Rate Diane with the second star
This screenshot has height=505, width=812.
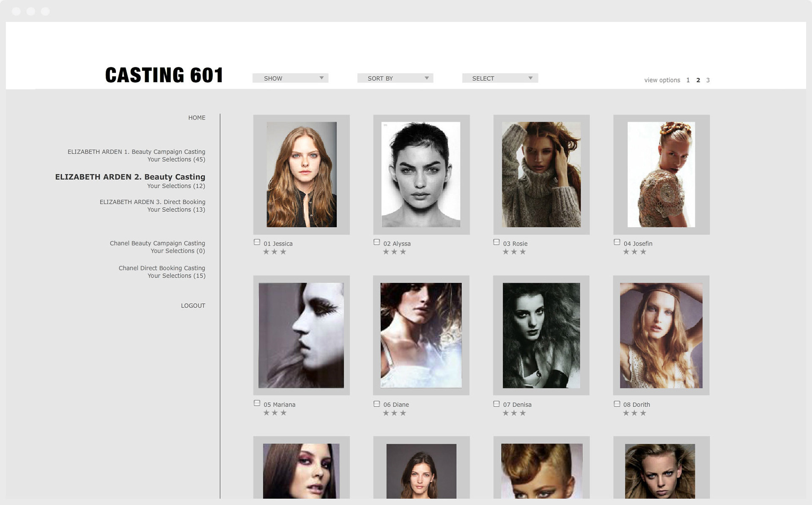[x=394, y=413]
